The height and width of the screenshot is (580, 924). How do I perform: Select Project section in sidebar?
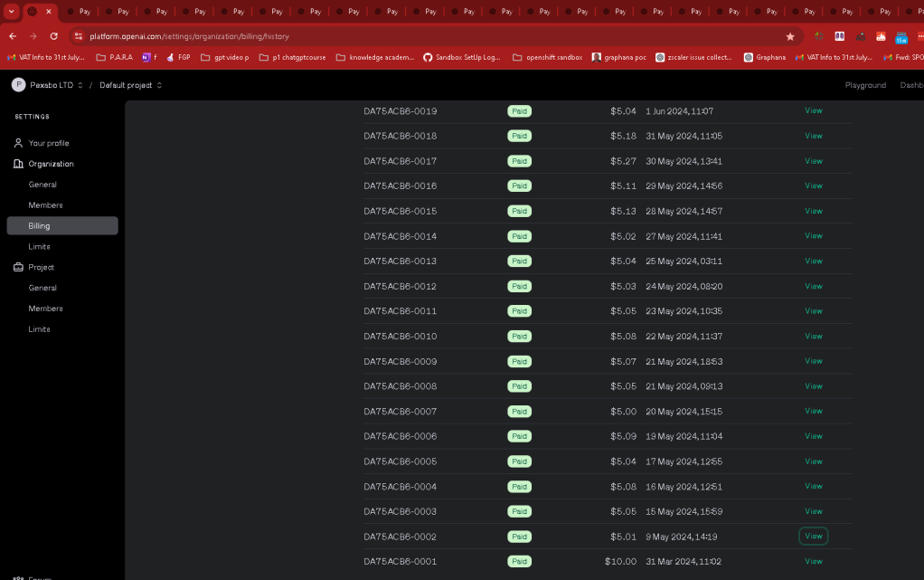click(41, 267)
